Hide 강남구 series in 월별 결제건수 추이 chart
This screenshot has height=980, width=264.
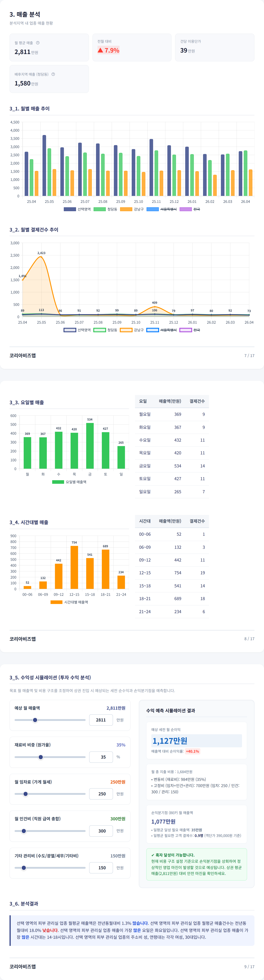click(x=132, y=330)
